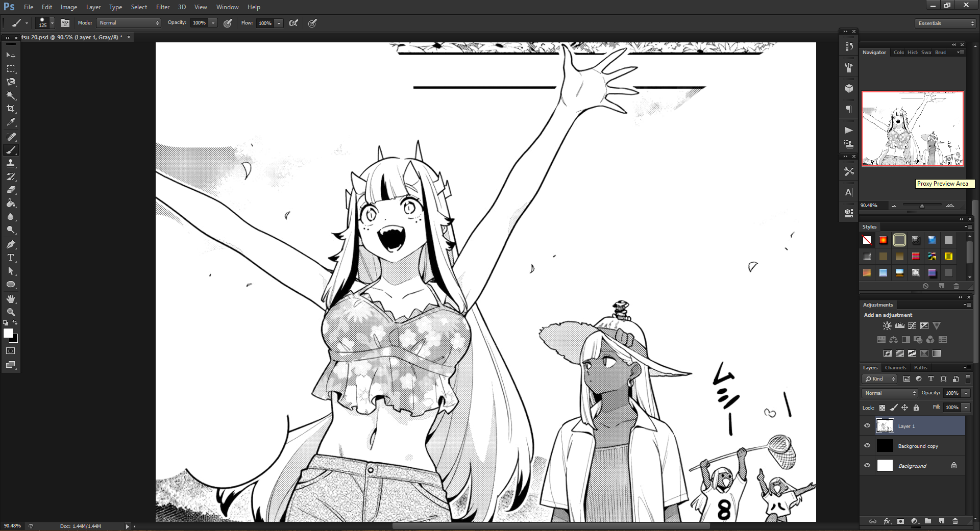Viewport: 980px width, 531px height.
Task: Switch to the Channels tab
Action: tap(895, 368)
